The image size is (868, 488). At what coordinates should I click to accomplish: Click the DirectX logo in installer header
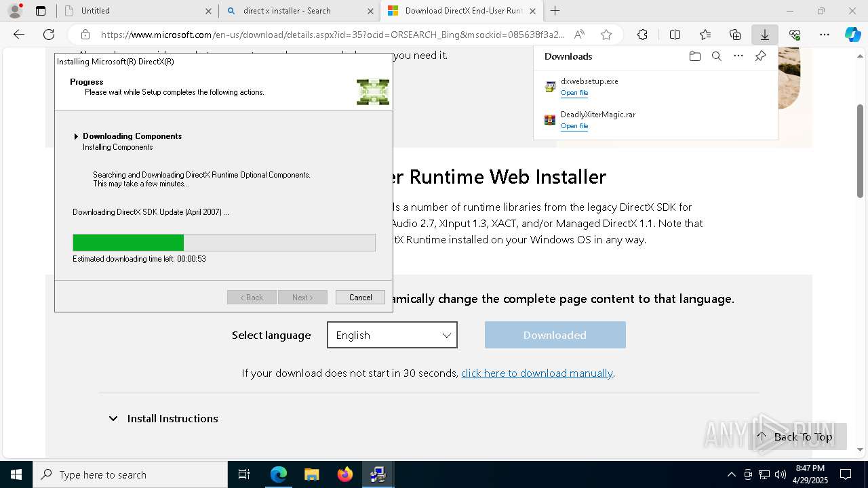373,91
